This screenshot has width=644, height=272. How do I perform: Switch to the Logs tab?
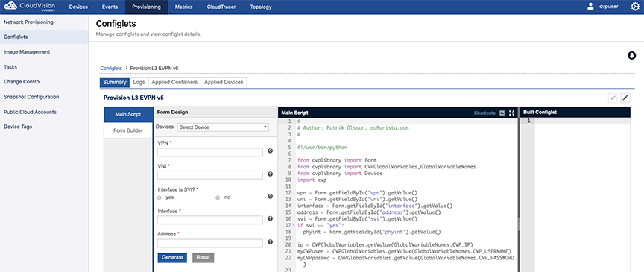point(139,82)
